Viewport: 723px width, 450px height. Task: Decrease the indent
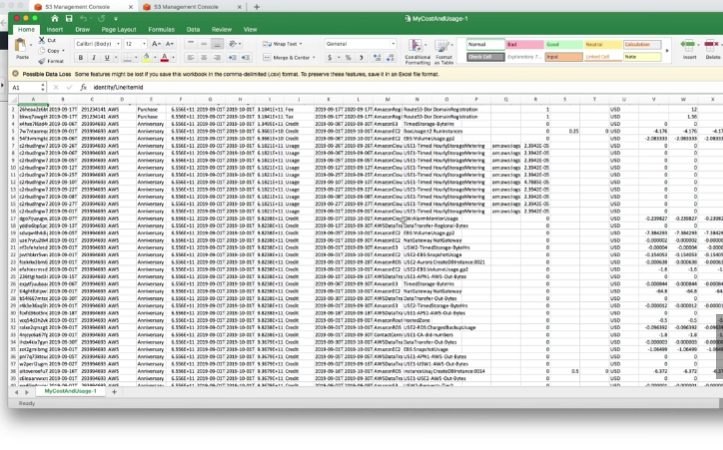coord(232,58)
